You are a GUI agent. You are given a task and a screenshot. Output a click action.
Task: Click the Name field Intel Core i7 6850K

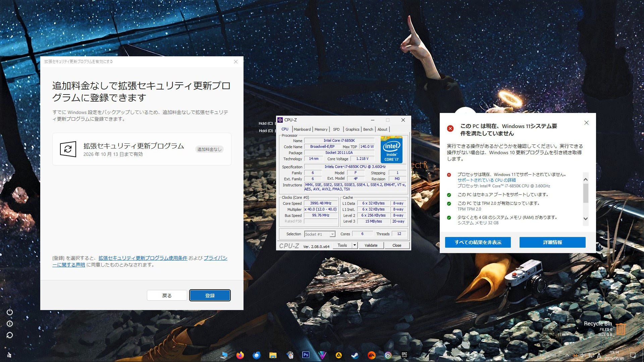point(339,141)
